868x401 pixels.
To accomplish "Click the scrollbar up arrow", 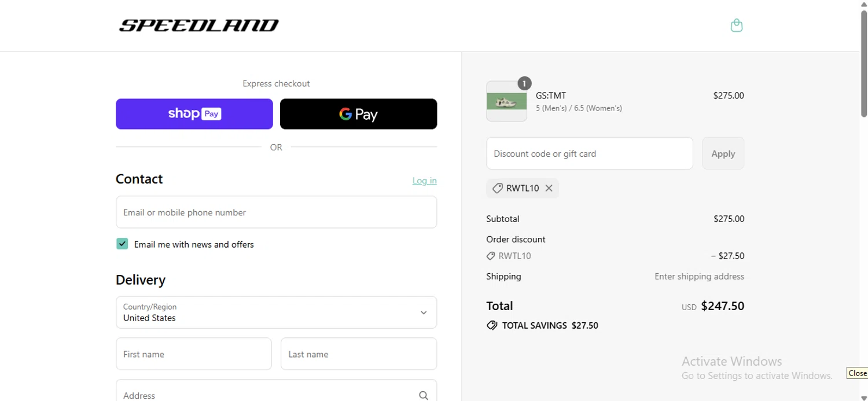I will (864, 5).
